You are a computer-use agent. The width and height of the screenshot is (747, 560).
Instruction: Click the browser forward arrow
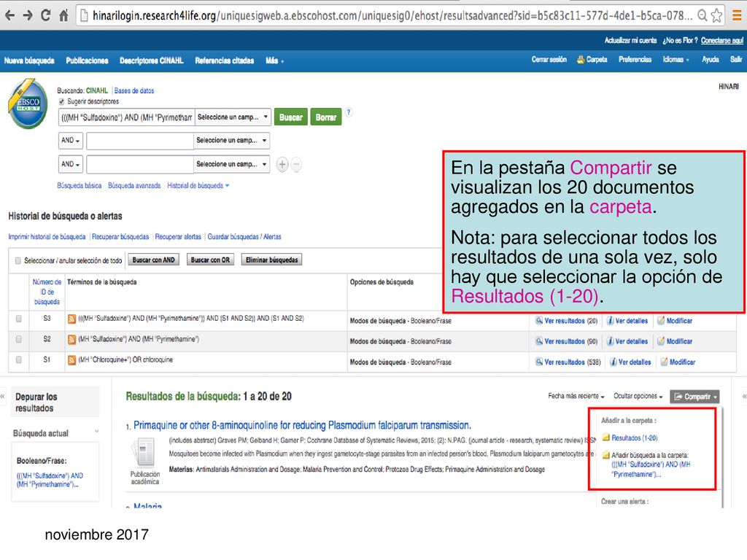pos(28,16)
